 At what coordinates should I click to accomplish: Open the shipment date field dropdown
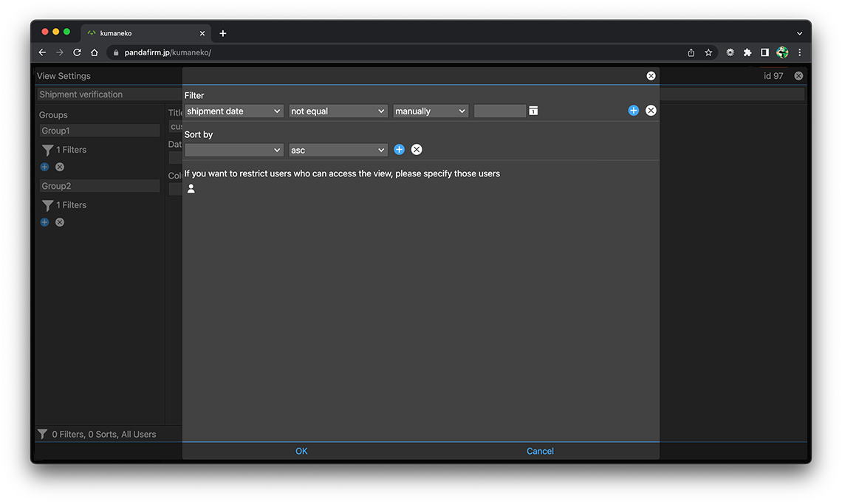pos(233,111)
